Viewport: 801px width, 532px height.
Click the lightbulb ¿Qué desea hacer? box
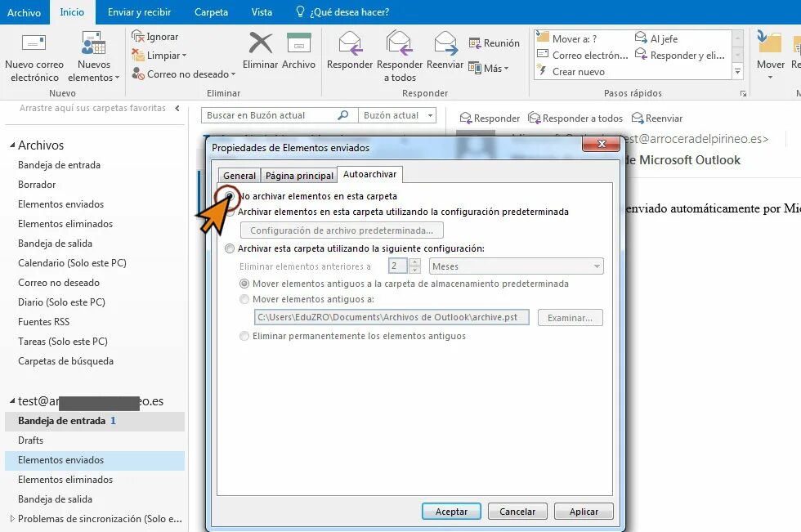(x=342, y=11)
